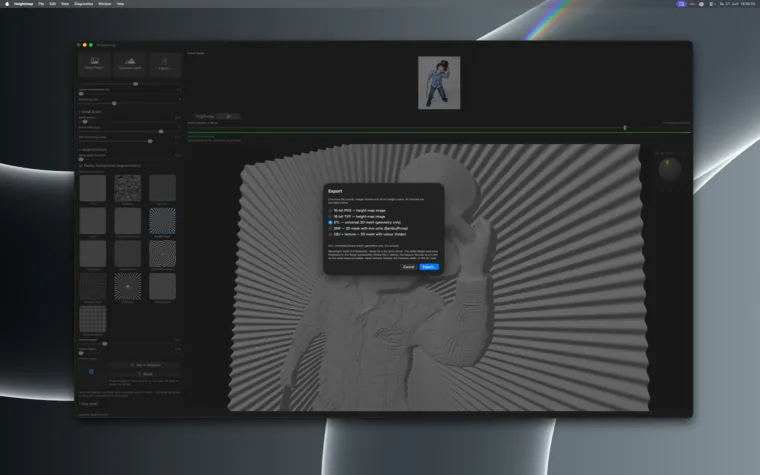760x475 pixels.
Task: Open the Edit menu
Action: [x=52, y=4]
